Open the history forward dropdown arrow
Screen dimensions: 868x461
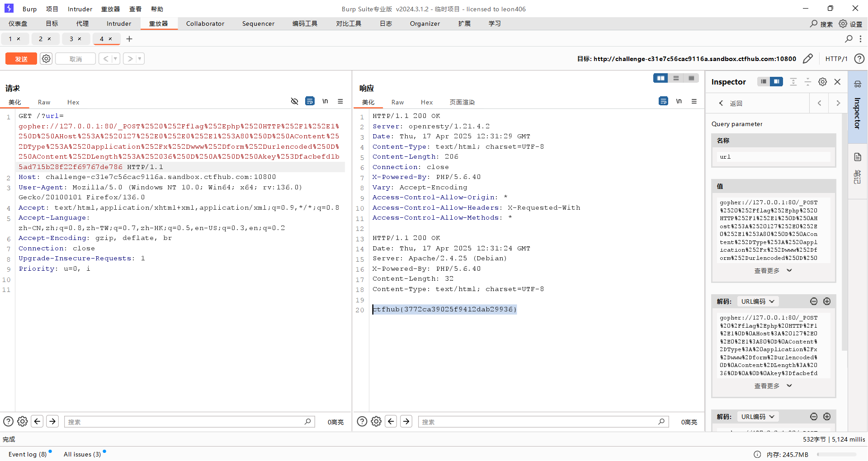coord(140,59)
